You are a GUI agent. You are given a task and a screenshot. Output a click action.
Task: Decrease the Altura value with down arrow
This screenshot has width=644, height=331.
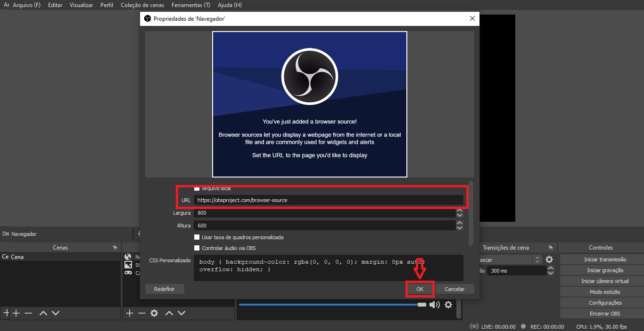[460, 228]
